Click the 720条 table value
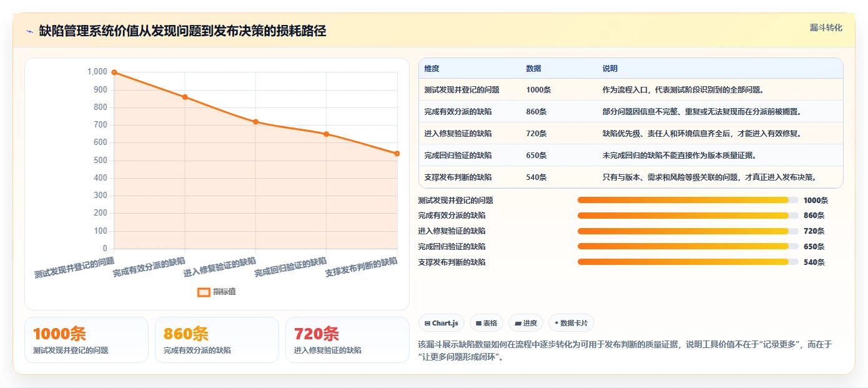The width and height of the screenshot is (868, 388). (536, 134)
